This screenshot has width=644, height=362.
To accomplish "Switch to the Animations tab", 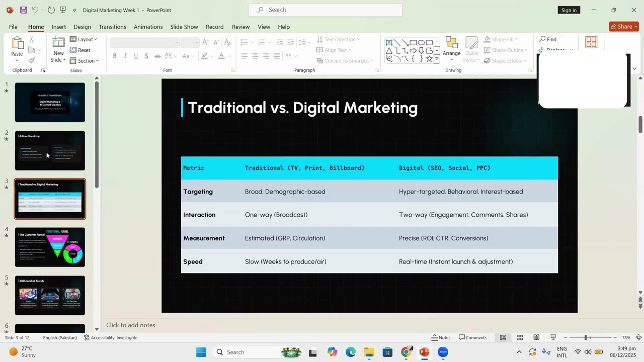I will 148,27.
